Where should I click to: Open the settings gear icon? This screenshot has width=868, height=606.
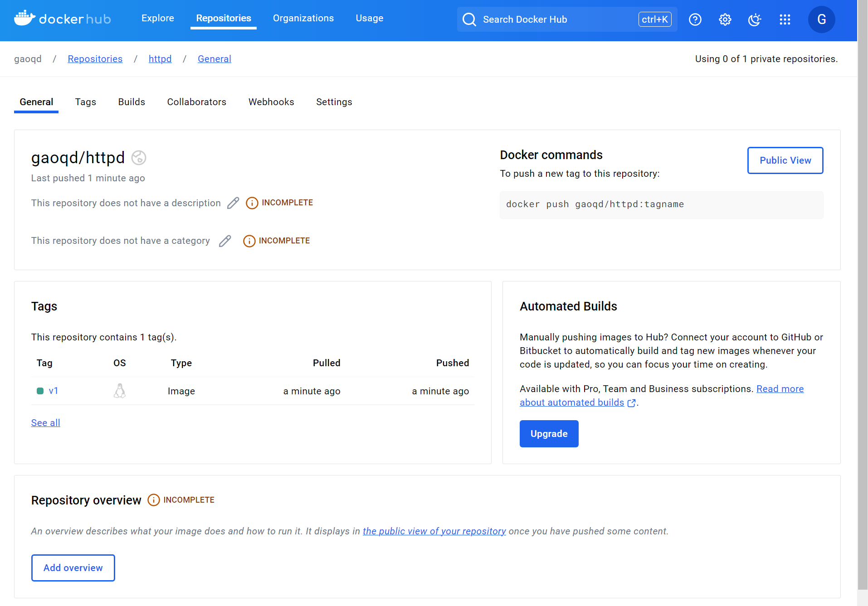point(725,19)
